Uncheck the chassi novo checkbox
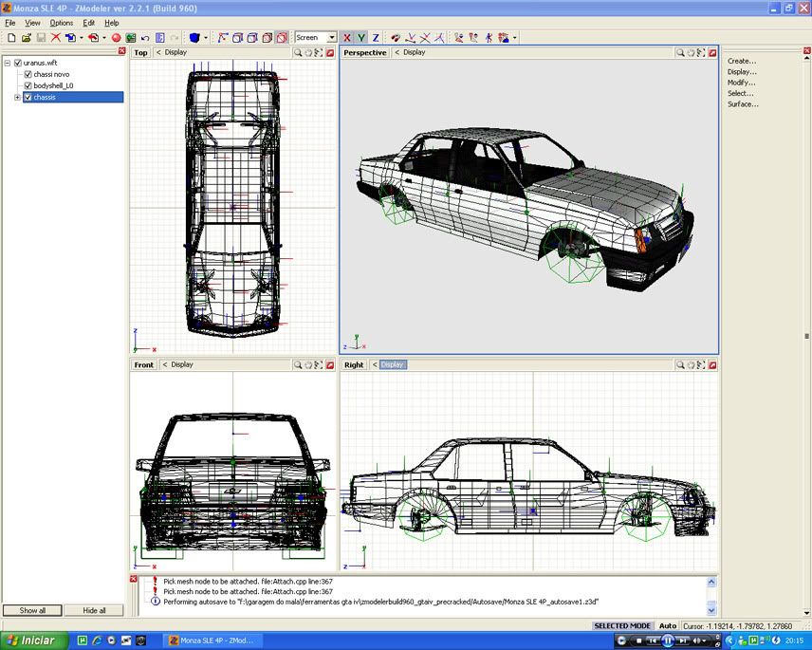 coord(28,74)
